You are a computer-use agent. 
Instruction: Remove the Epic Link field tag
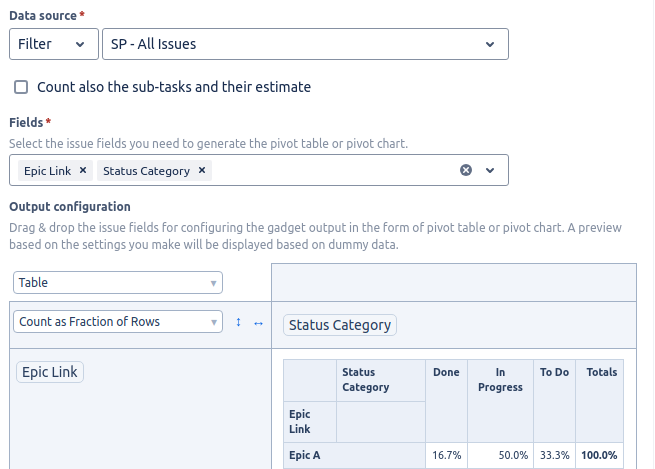pyautogui.click(x=83, y=171)
